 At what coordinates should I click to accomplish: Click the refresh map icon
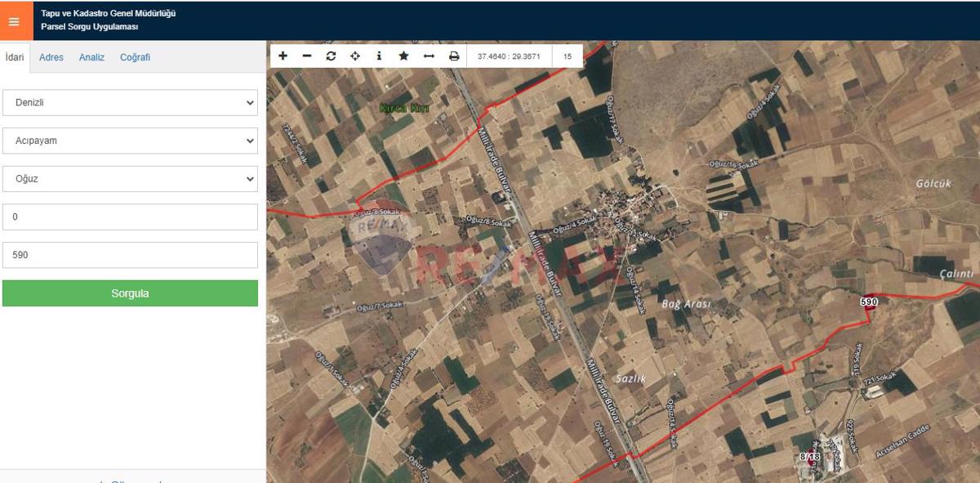(x=331, y=56)
